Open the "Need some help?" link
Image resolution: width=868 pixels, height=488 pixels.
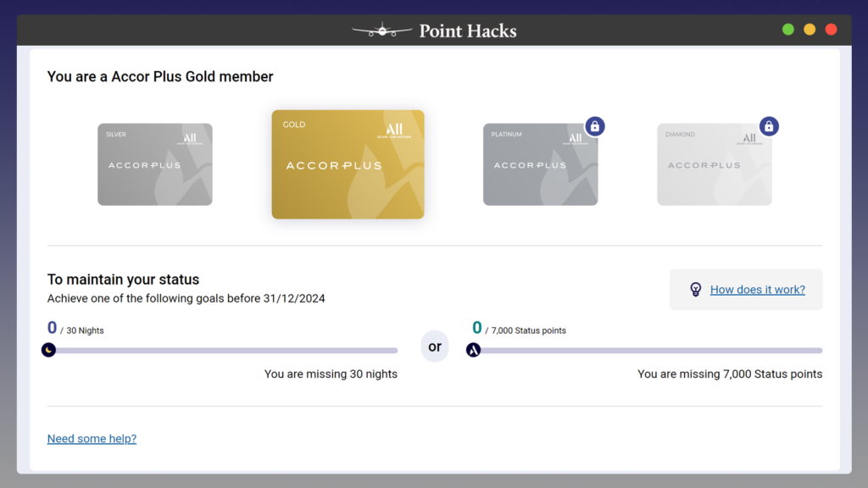92,438
